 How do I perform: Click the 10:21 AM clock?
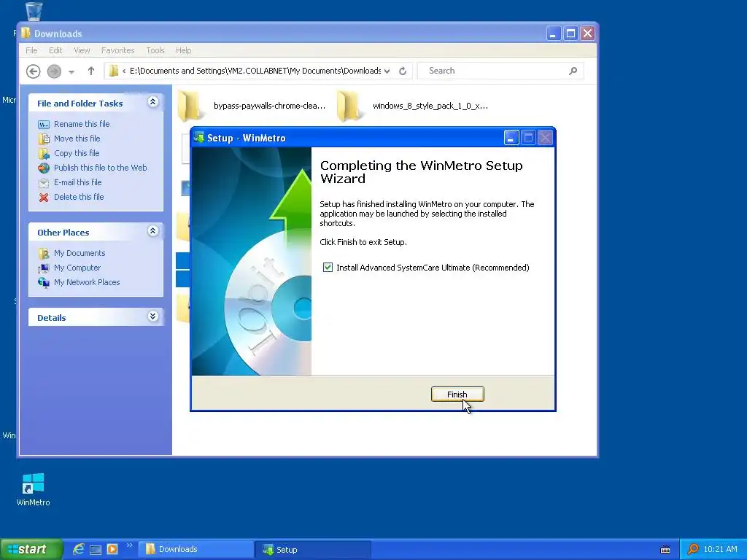click(720, 549)
